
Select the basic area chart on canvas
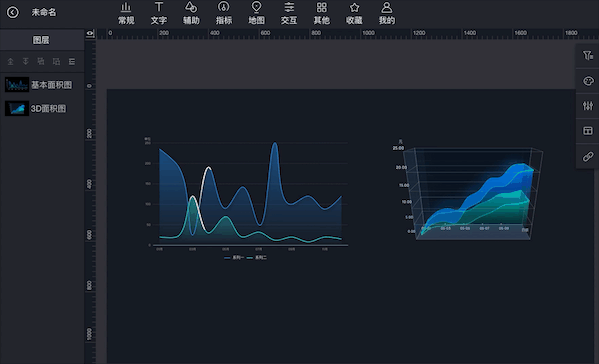pos(246,199)
